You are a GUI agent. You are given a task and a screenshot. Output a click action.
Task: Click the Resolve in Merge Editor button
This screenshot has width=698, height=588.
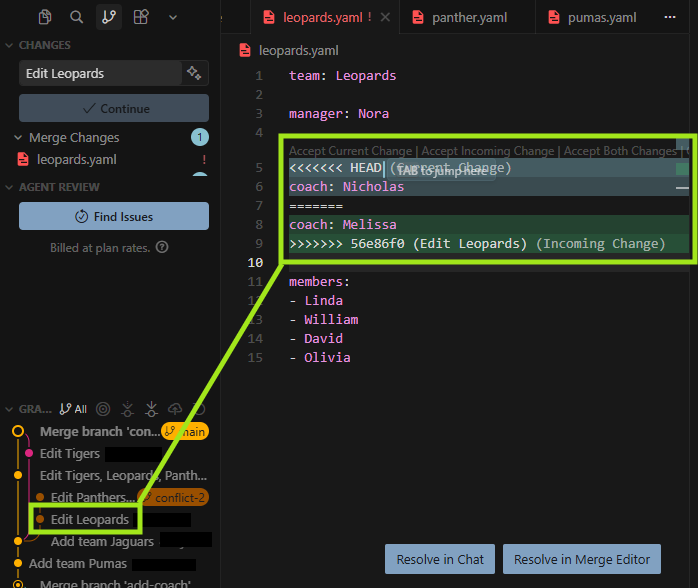(x=582, y=559)
